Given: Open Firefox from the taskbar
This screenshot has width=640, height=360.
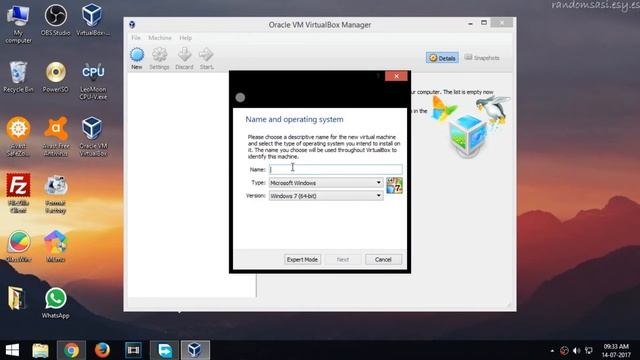Looking at the screenshot, I should point(102,350).
